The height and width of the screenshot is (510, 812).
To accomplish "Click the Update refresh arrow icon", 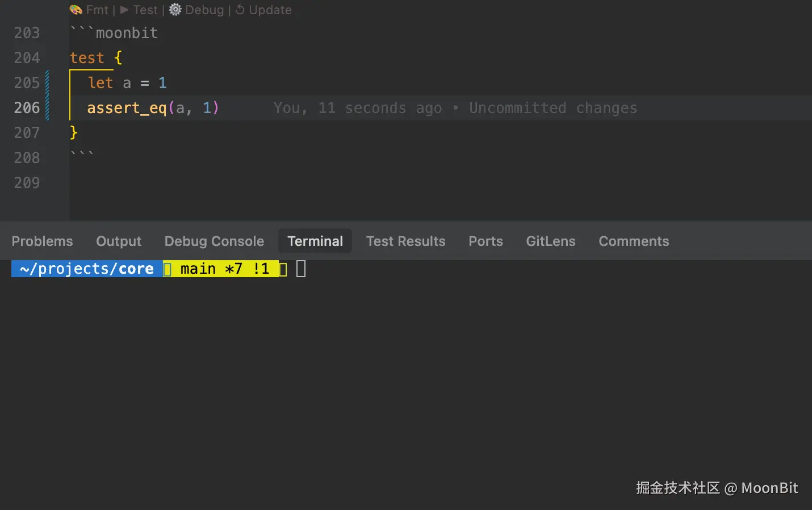I will point(240,10).
